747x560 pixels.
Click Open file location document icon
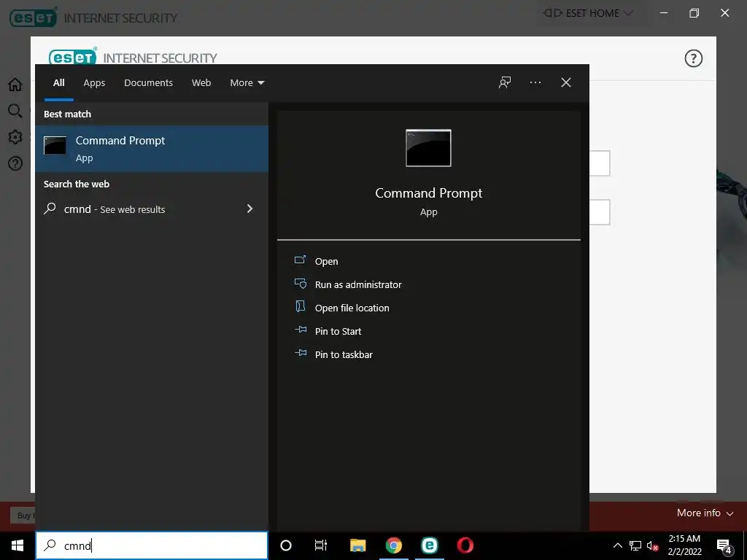pyautogui.click(x=300, y=306)
